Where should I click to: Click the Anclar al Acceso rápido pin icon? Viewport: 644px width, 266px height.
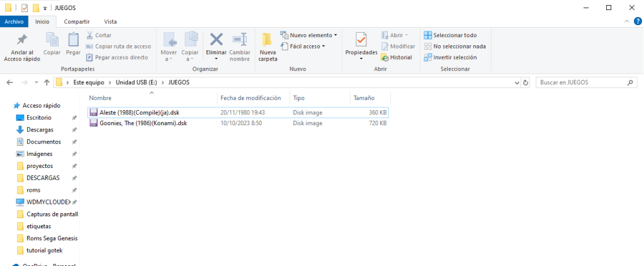(x=22, y=40)
